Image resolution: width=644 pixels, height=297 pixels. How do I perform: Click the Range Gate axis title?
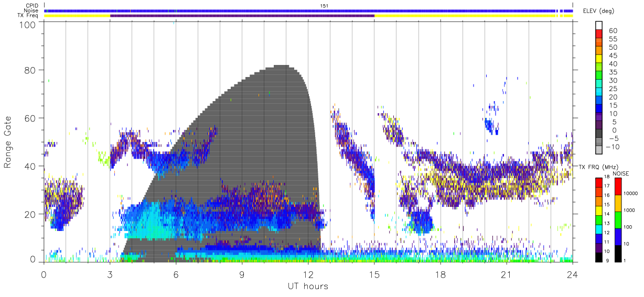[x=8, y=142]
